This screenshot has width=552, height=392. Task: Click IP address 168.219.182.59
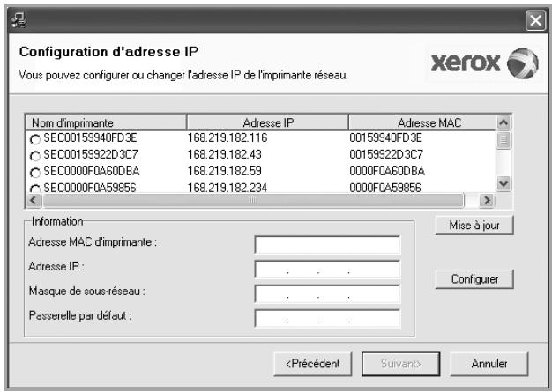click(225, 171)
